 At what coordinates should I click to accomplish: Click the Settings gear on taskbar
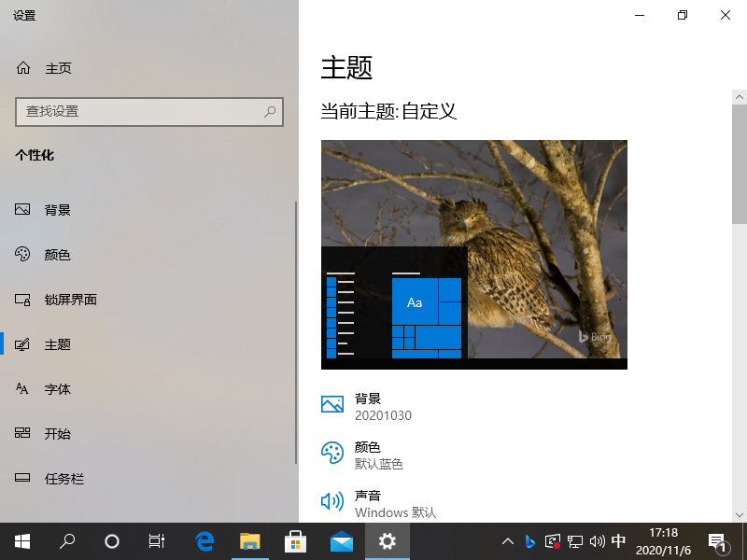tap(388, 541)
